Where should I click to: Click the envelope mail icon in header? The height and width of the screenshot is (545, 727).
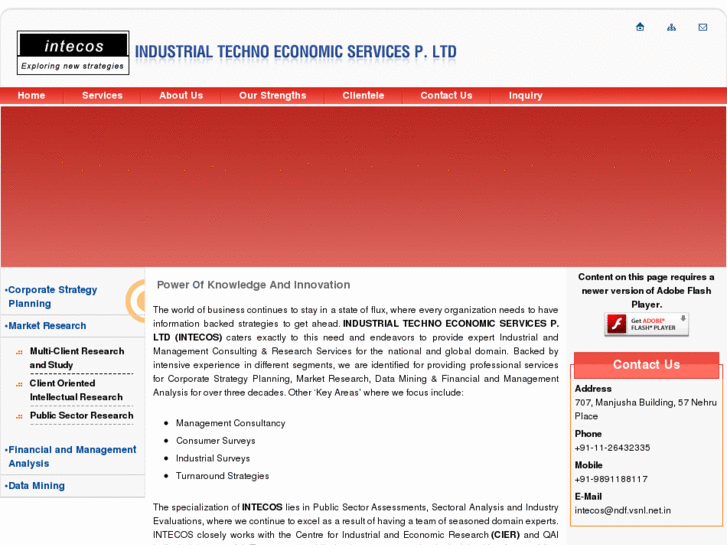click(x=703, y=27)
